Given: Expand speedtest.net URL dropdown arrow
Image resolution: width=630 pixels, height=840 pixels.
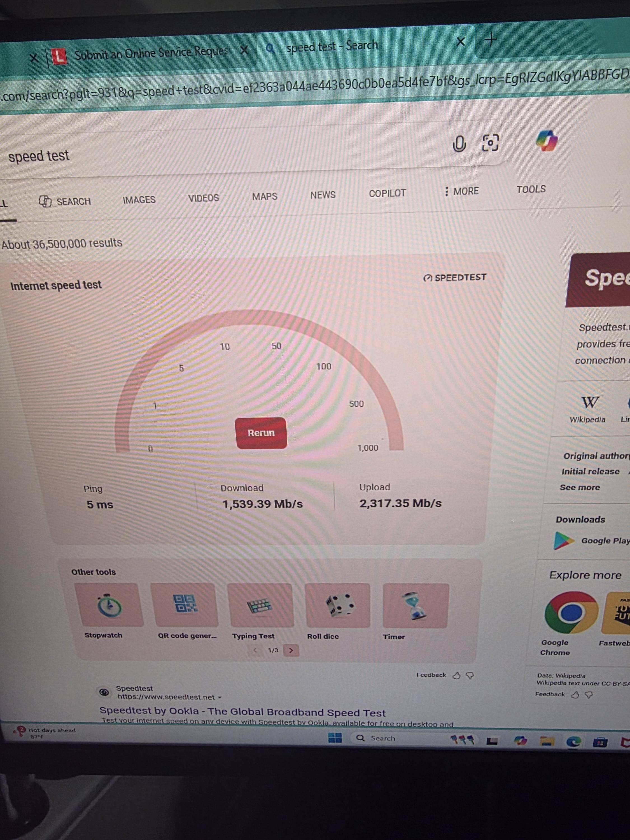Looking at the screenshot, I should tap(220, 697).
